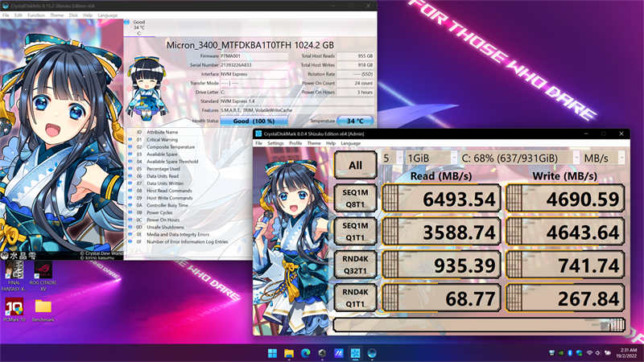Open the clock showing 2:31 AM
The image size is (644, 362).
(629, 353)
